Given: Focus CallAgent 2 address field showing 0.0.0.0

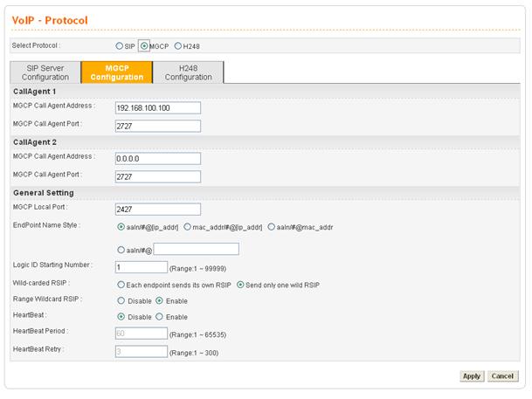Looking at the screenshot, I should tap(157, 158).
